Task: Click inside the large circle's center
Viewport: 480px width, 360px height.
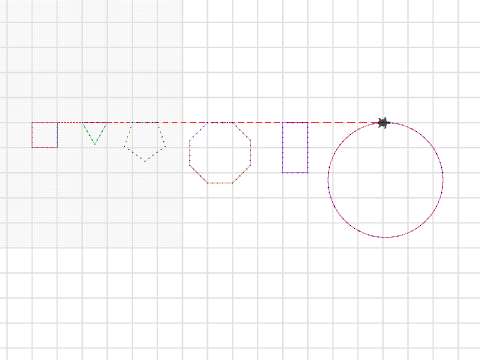Action: click(386, 180)
